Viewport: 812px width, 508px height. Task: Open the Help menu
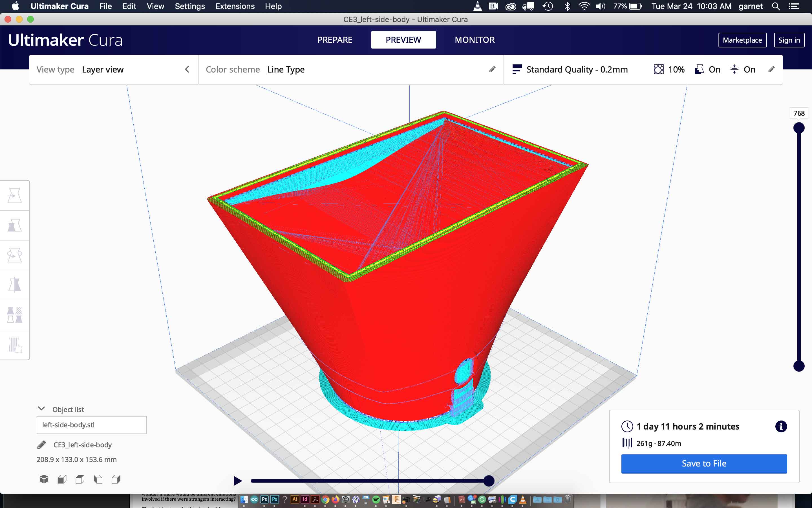(x=273, y=6)
